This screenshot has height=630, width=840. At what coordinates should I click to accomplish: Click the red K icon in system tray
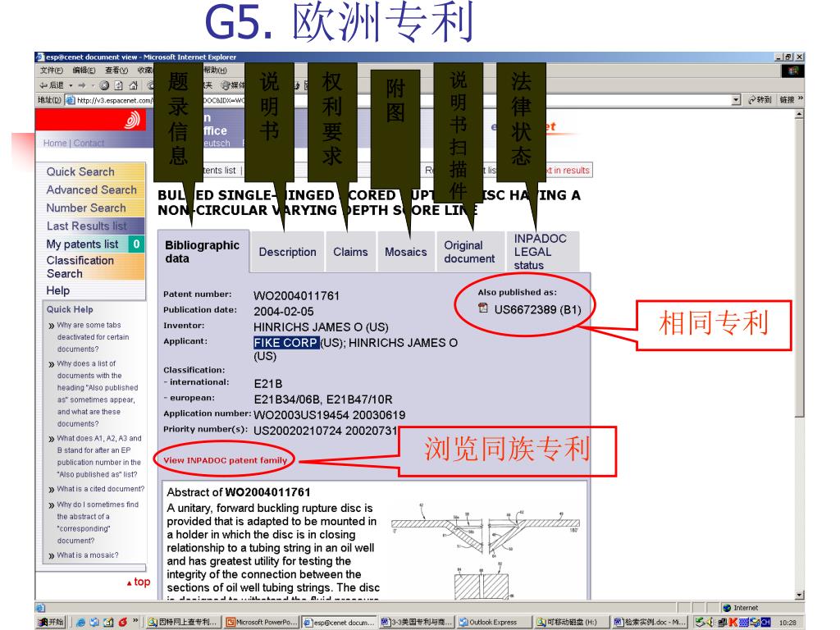pyautogui.click(x=733, y=622)
